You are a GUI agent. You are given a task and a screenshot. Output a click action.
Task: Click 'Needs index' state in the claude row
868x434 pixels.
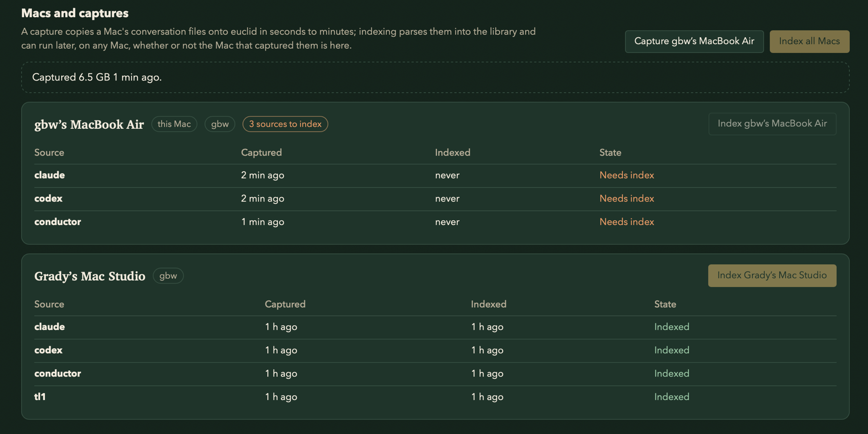pyautogui.click(x=626, y=176)
